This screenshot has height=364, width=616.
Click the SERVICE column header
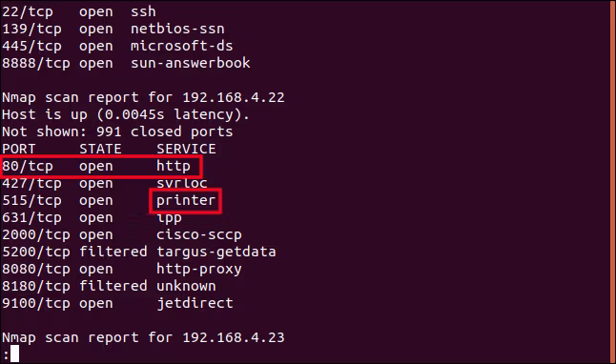pyautogui.click(x=186, y=150)
